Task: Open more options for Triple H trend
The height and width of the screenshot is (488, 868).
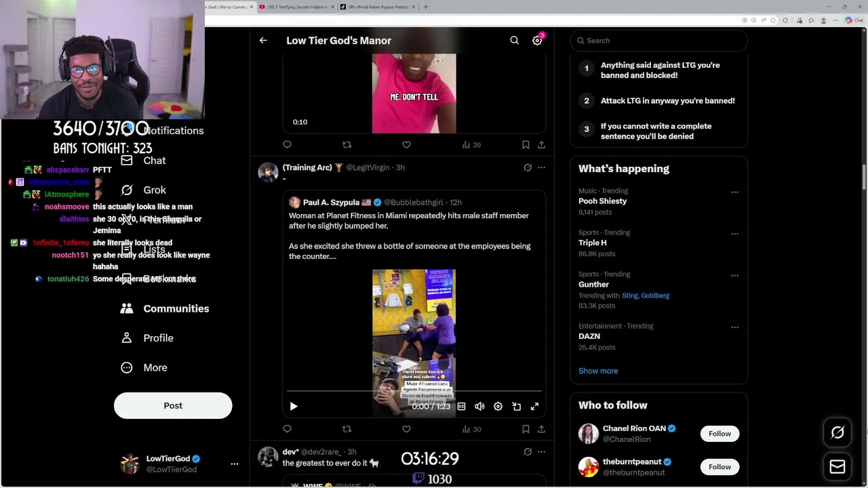Action: pyautogui.click(x=734, y=234)
